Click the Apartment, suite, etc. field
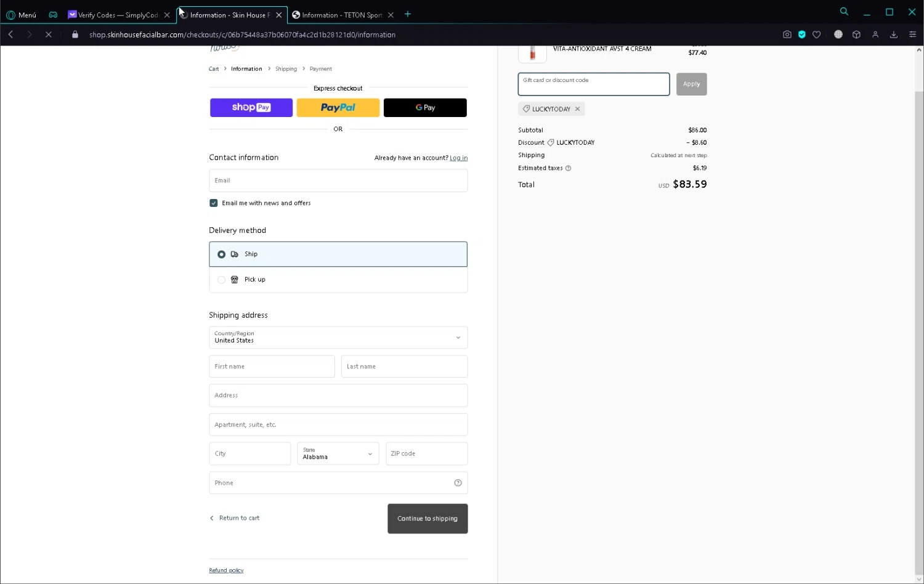The height and width of the screenshot is (584, 924). coord(338,424)
